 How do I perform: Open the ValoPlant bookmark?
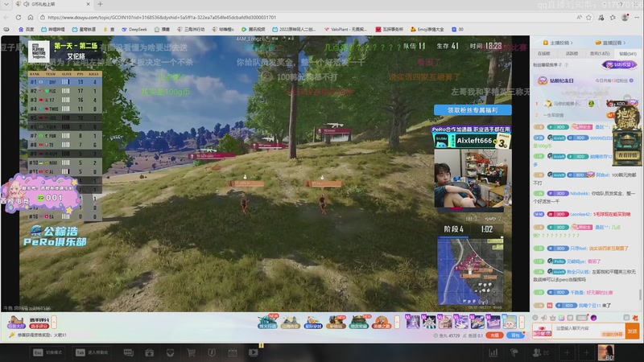[345, 29]
